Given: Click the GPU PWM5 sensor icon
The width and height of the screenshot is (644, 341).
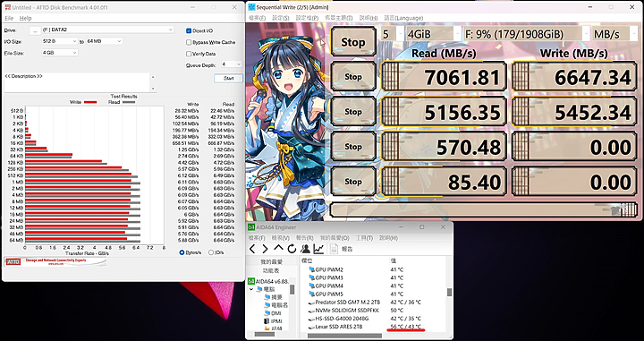Looking at the screenshot, I should [311, 294].
